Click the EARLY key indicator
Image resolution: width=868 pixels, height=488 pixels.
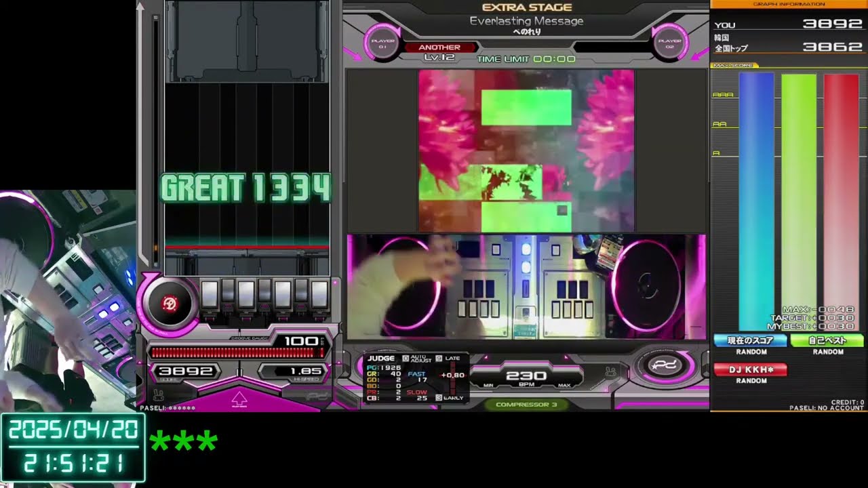coord(448,398)
